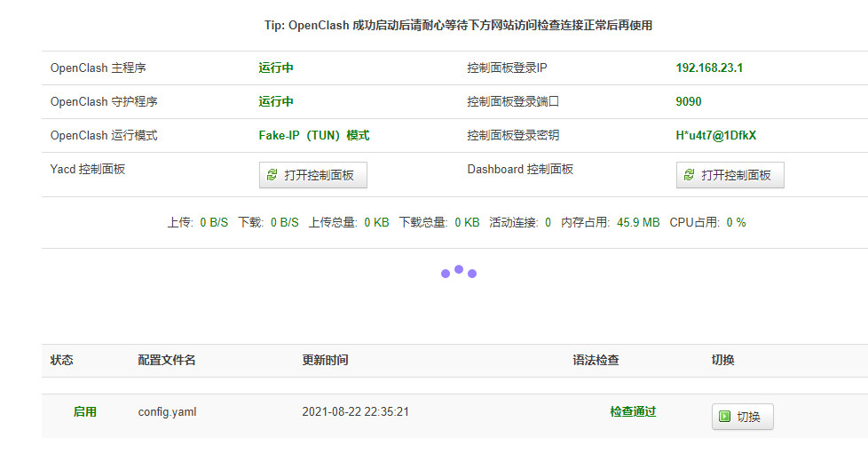Open the Yacd control panel button

(x=312, y=175)
